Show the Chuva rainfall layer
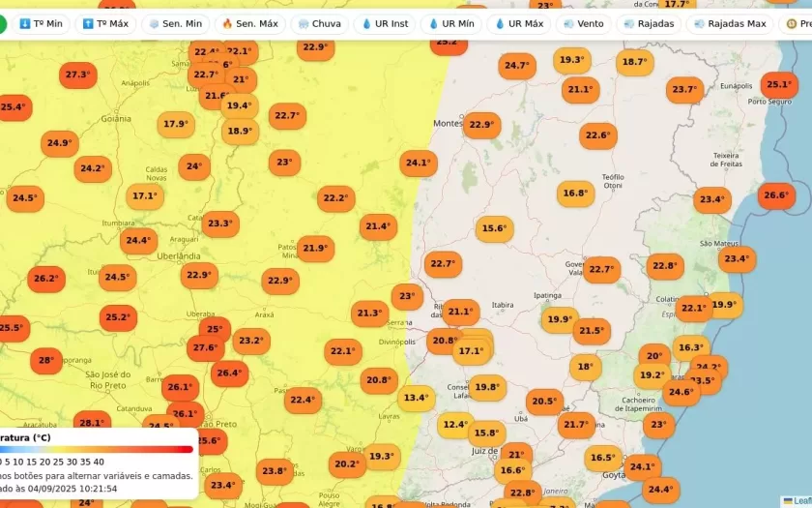Image resolution: width=812 pixels, height=508 pixels. (319, 23)
